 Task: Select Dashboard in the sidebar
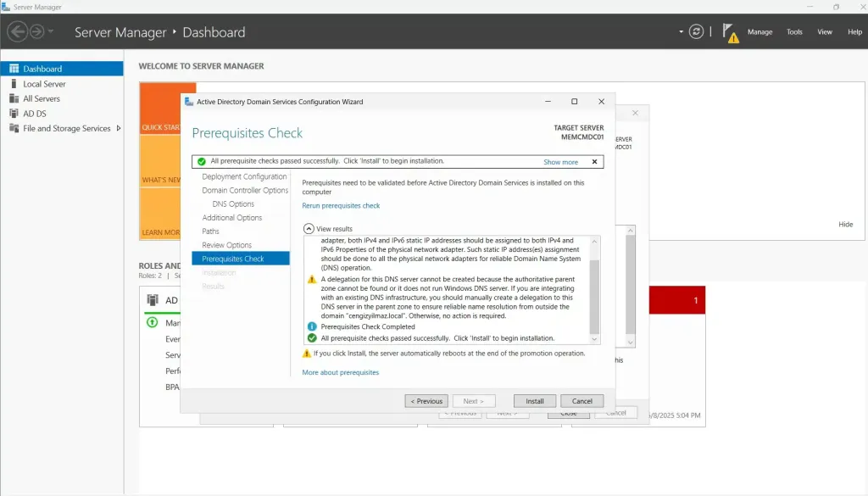(62, 69)
